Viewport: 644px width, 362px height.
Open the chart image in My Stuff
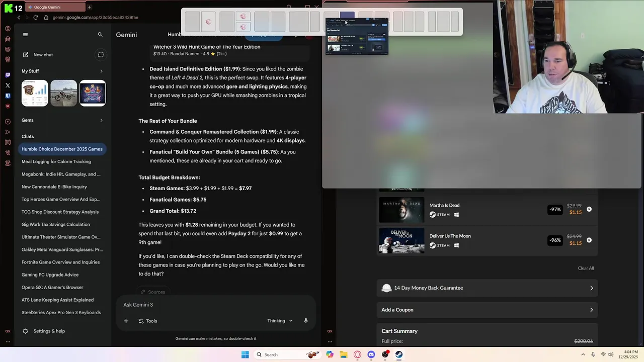(35, 93)
